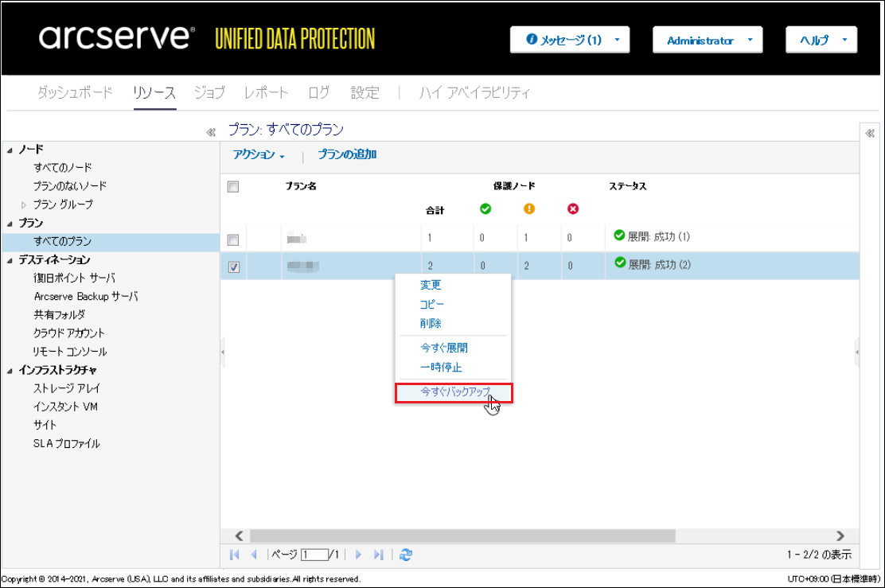
Task: Click the horizontal scrollbar thumb
Action: coord(462,535)
